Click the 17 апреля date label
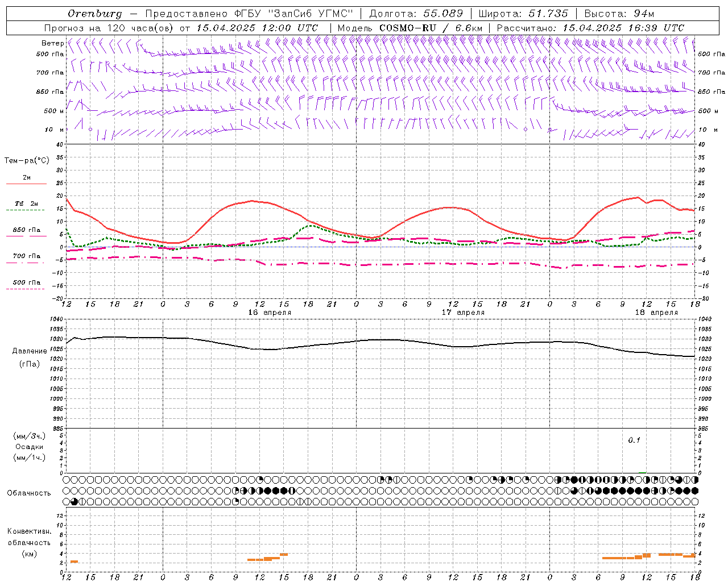The image size is (728, 582). pyautogui.click(x=463, y=313)
